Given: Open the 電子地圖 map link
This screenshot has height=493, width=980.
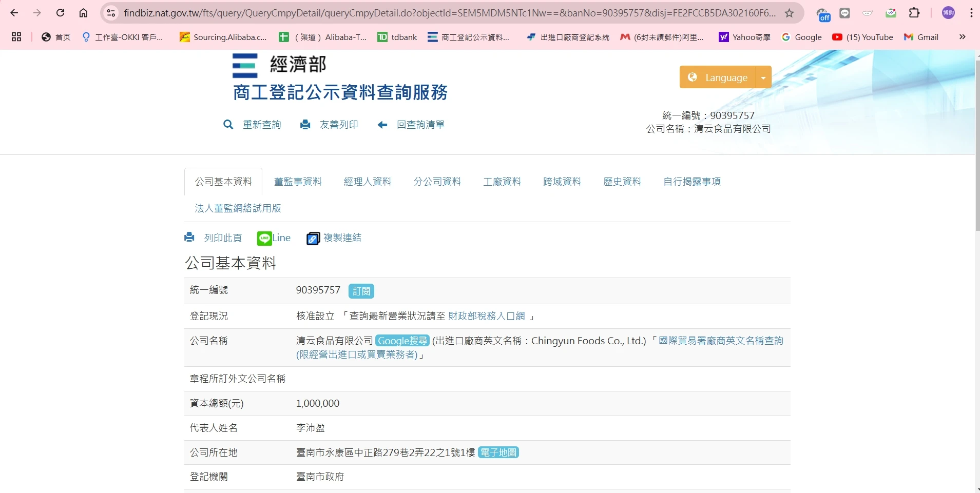Looking at the screenshot, I should 498,452.
